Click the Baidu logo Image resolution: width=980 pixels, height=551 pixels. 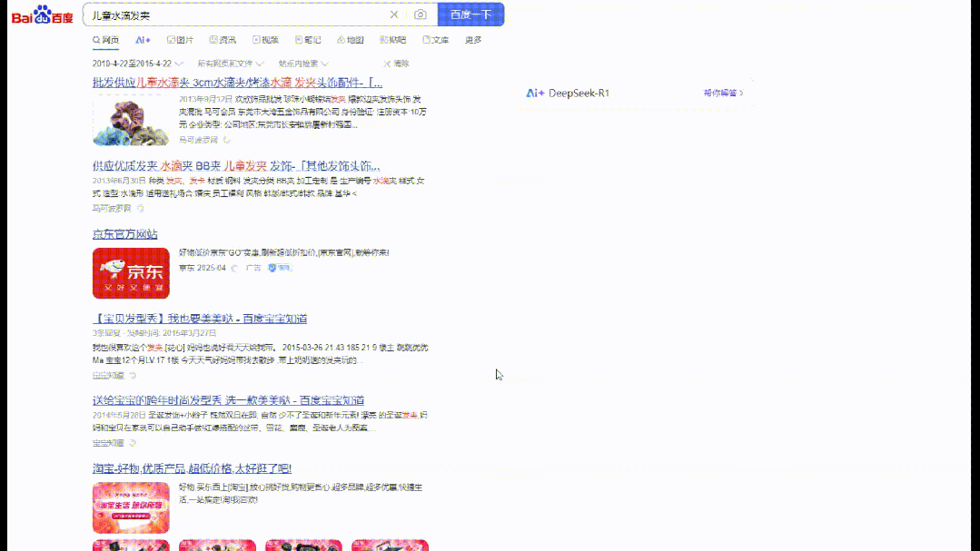pyautogui.click(x=42, y=15)
